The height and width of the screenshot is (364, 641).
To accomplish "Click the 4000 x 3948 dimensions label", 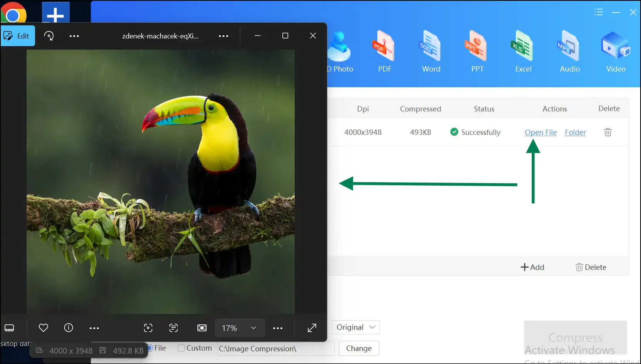I will (x=71, y=351).
